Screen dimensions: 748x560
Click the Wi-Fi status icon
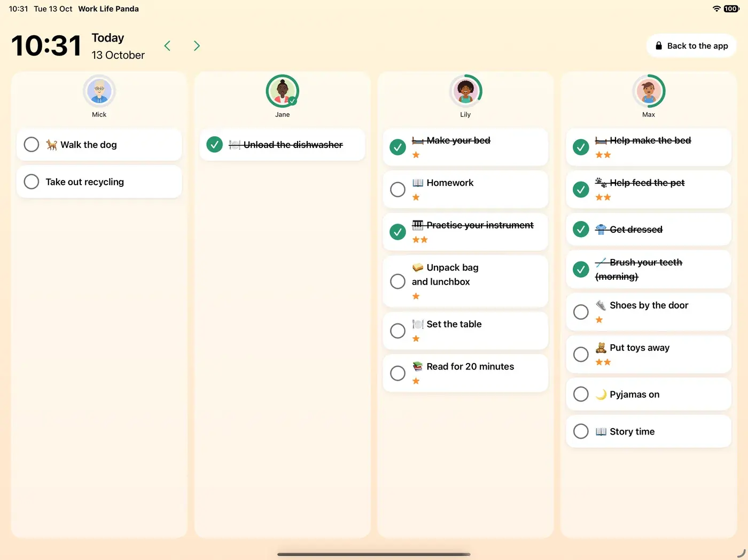[716, 9]
